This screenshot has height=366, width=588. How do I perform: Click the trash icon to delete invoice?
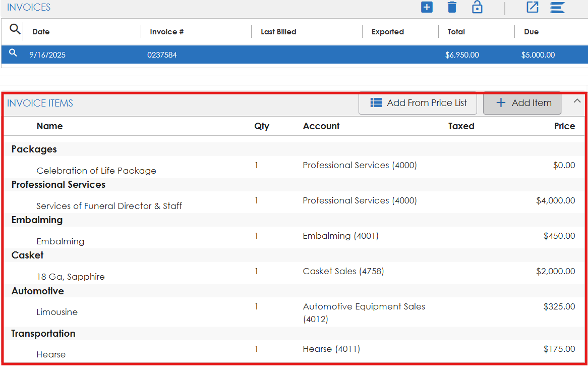click(x=452, y=8)
